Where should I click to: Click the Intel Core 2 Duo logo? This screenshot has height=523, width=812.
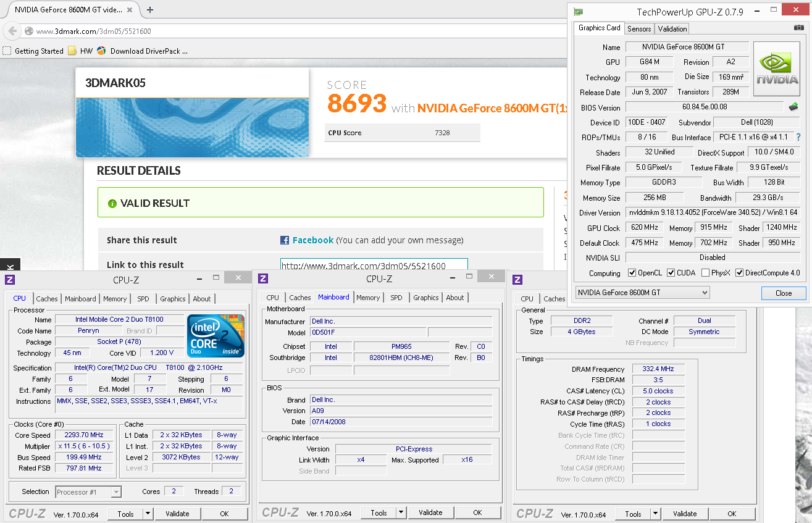point(216,336)
